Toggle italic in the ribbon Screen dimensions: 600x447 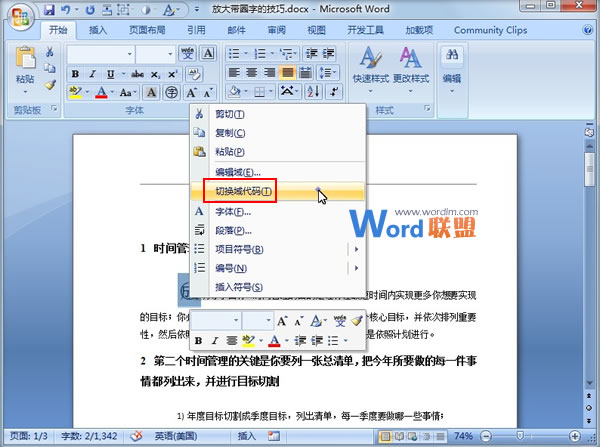coord(92,74)
